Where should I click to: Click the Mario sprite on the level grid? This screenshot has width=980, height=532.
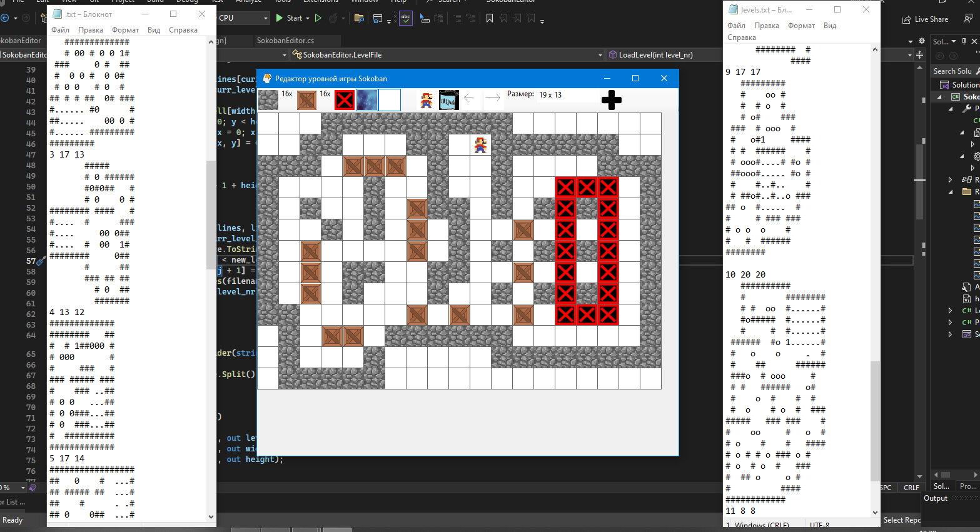coord(480,145)
